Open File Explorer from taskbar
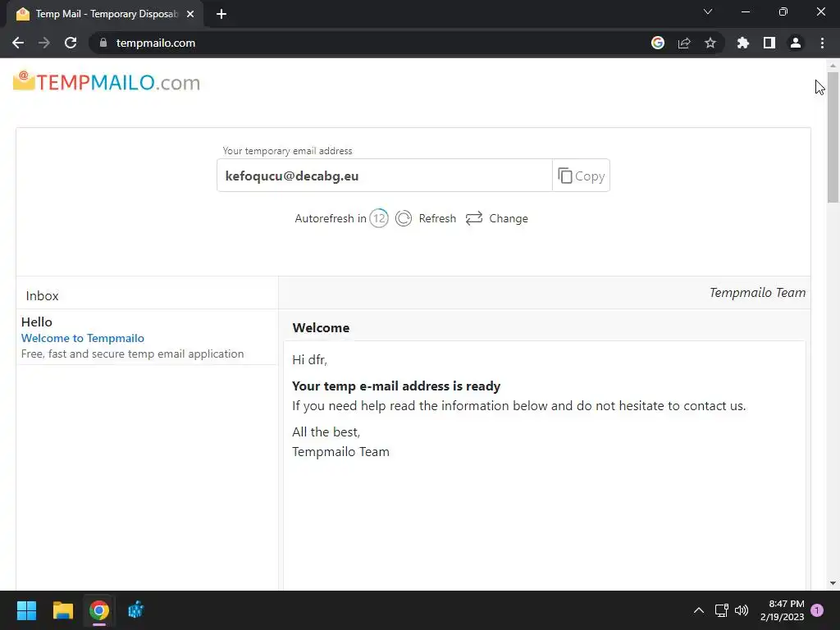Image resolution: width=840 pixels, height=630 pixels. click(x=62, y=610)
